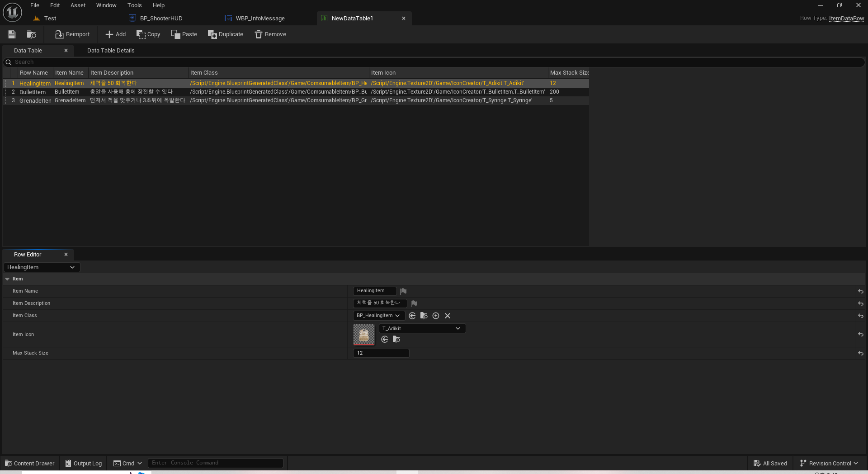Clear Item Class with the X icon
The height and width of the screenshot is (474, 868).
pyautogui.click(x=447, y=316)
